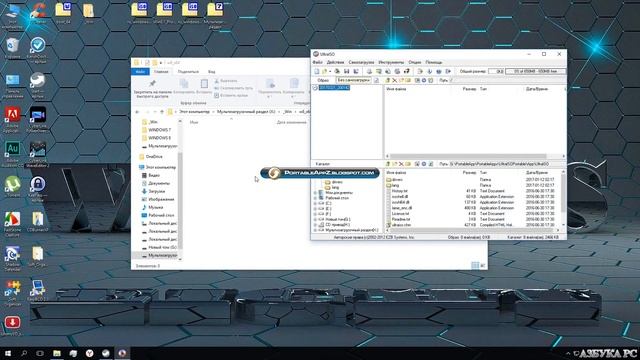Open Task View from taskbar
Viewport: 640px width, 360px height.
(x=40, y=353)
